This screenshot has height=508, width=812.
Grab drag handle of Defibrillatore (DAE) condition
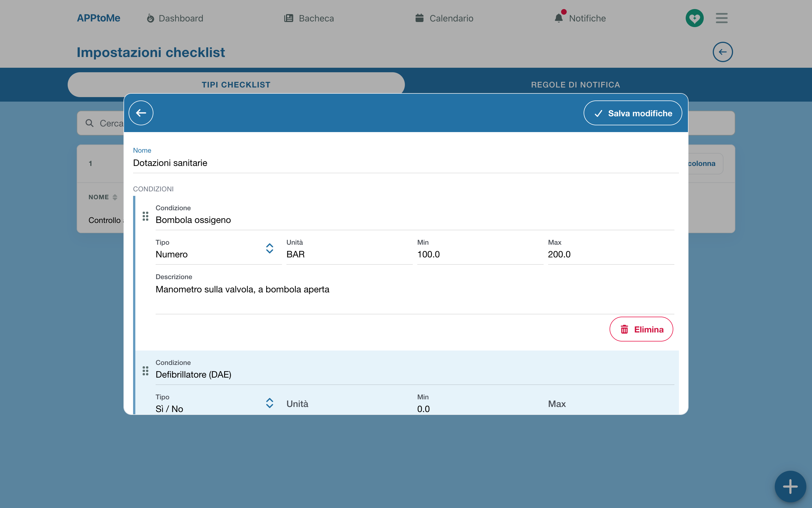[145, 371]
